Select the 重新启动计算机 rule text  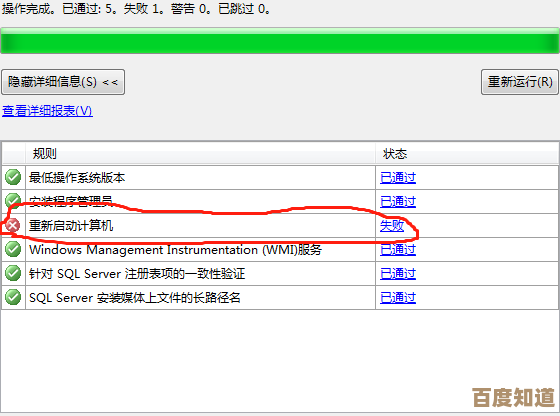71,225
